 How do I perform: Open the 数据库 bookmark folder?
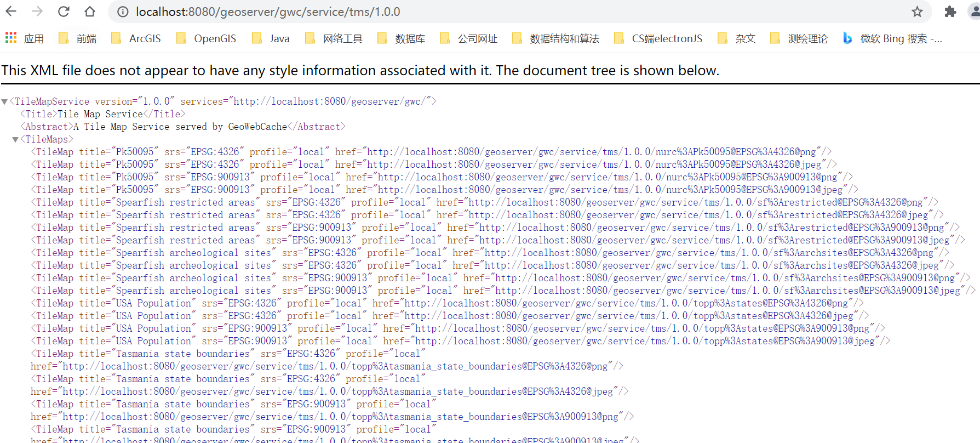402,38
